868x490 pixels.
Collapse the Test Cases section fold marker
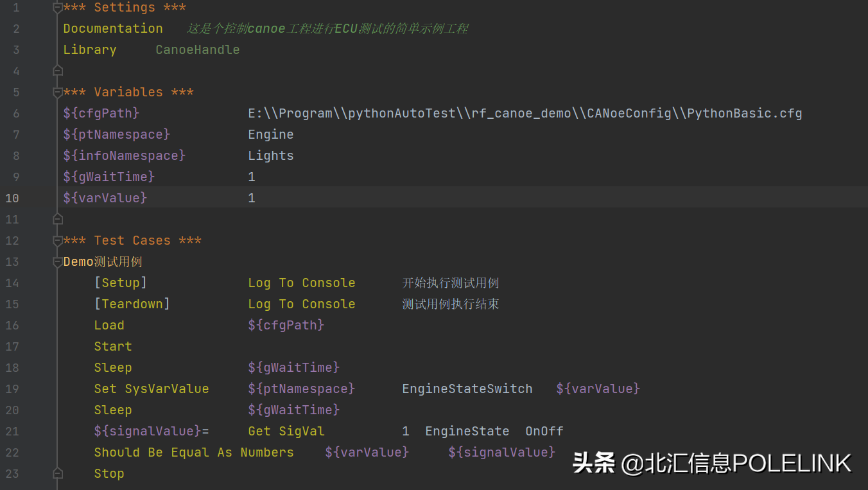pyautogui.click(x=58, y=241)
